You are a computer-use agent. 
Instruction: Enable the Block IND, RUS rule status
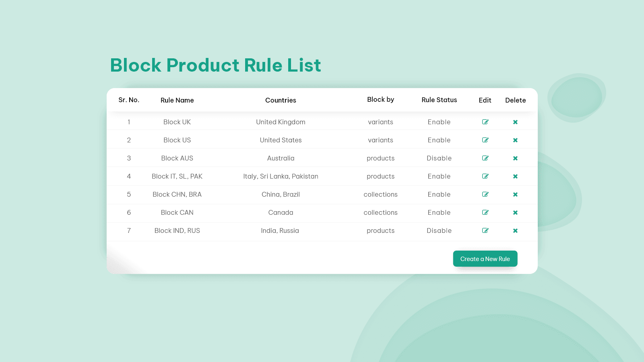pyautogui.click(x=439, y=230)
